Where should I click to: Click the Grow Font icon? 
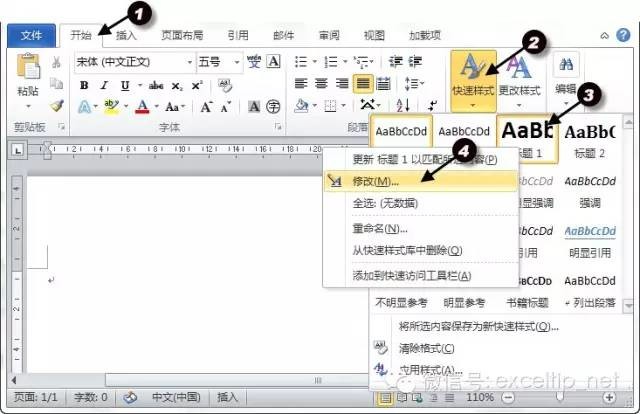tap(206, 107)
